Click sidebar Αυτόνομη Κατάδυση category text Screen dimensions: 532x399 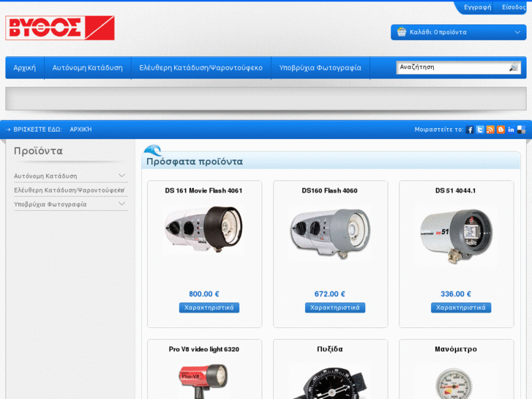click(45, 176)
